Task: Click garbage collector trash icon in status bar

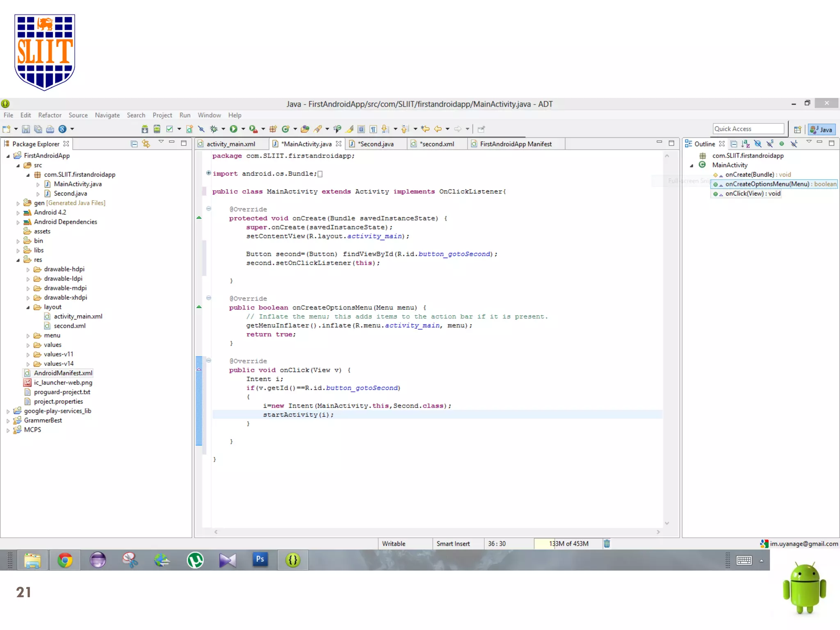Action: click(607, 543)
